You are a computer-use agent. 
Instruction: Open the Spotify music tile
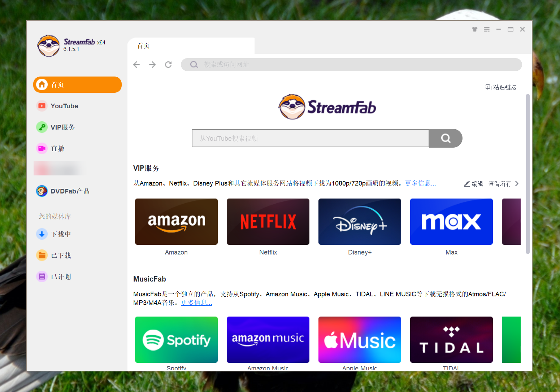click(176, 340)
